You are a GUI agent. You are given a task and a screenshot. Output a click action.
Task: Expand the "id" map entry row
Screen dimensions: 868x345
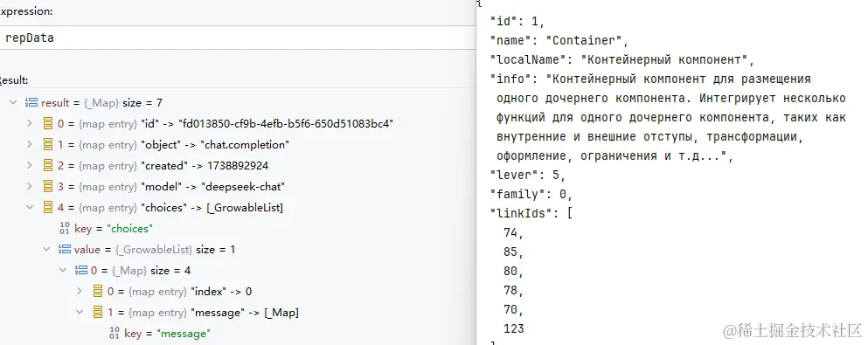pyautogui.click(x=30, y=124)
